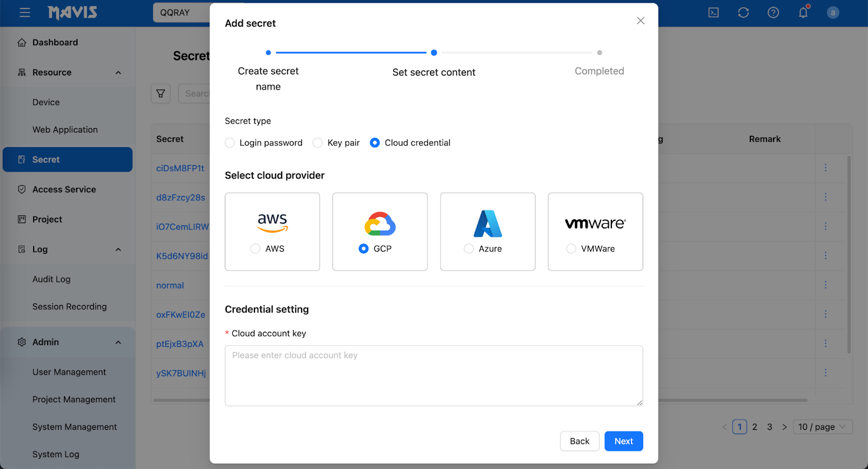Go to previous page arrow
This screenshot has height=469, width=868.
click(x=725, y=427)
